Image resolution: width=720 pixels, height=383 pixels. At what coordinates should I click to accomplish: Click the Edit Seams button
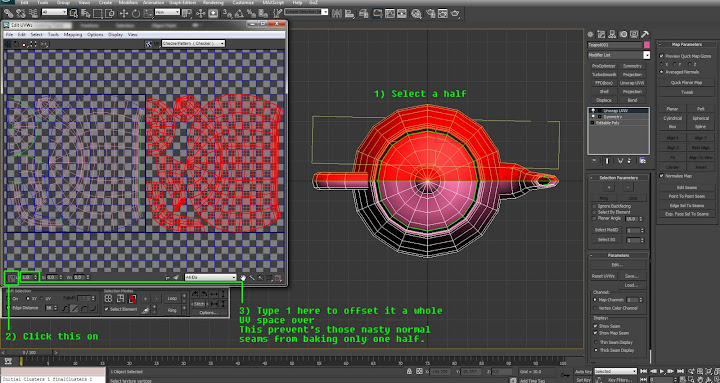click(x=686, y=187)
